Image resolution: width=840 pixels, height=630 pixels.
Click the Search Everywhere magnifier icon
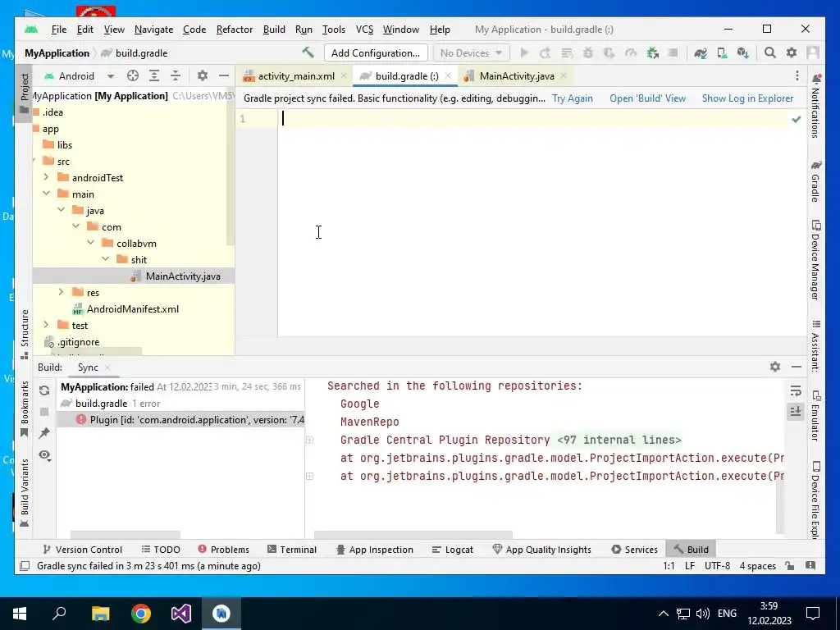[769, 52]
